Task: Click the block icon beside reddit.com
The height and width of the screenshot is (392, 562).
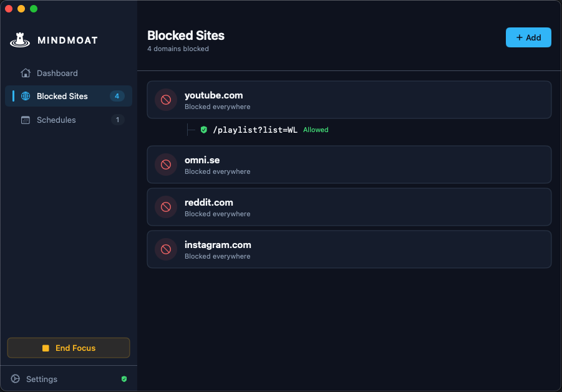Action: click(x=165, y=207)
